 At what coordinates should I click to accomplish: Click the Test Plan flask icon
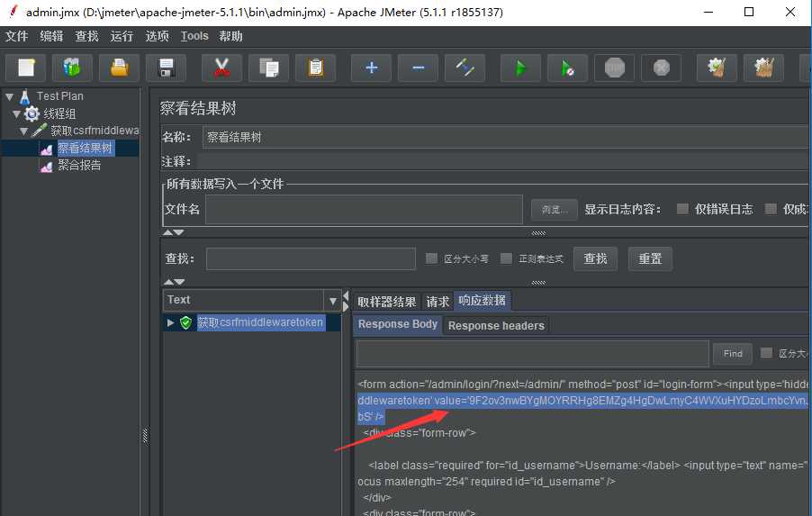tap(25, 96)
